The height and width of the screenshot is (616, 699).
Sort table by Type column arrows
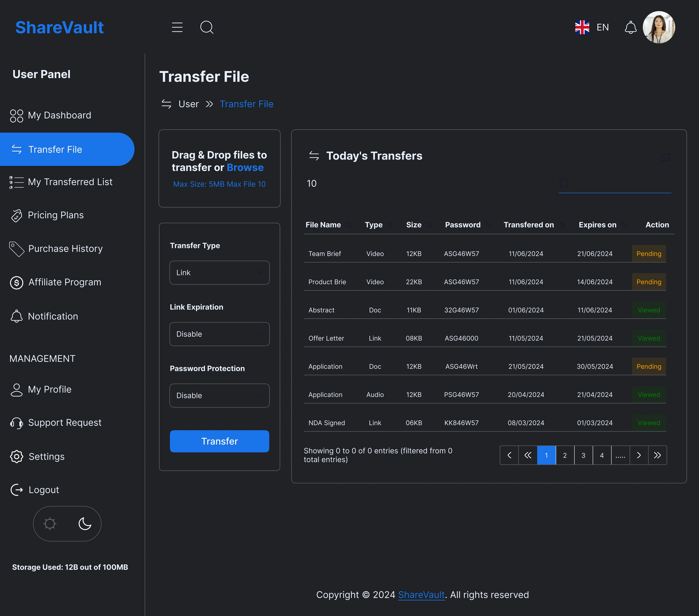click(x=390, y=225)
